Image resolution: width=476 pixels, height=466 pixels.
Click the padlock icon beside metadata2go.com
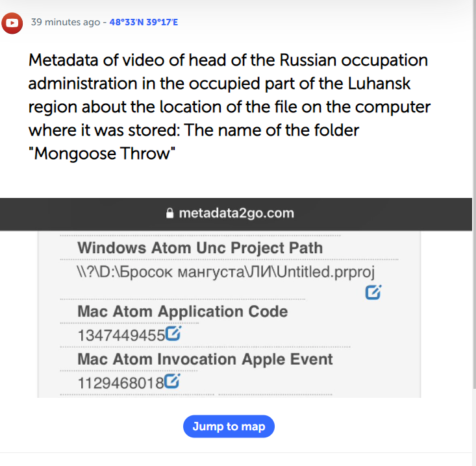(171, 213)
